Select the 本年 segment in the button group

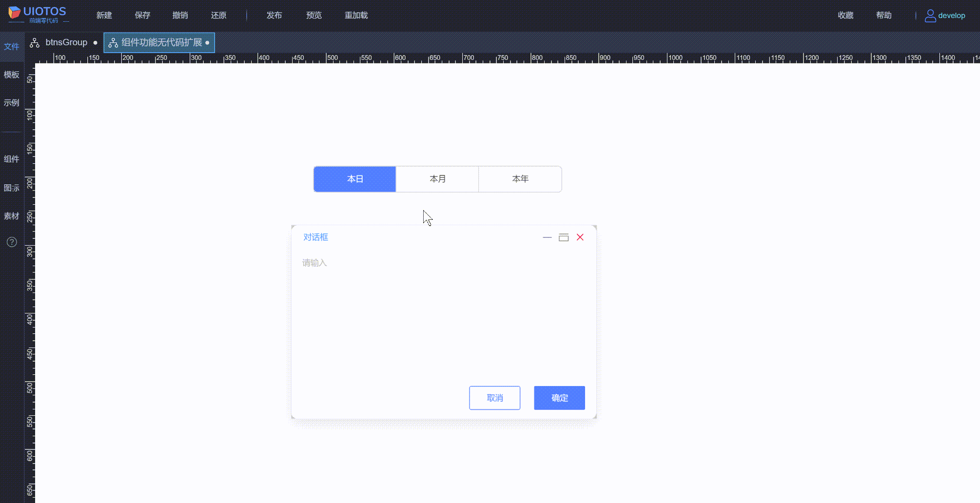(x=520, y=179)
